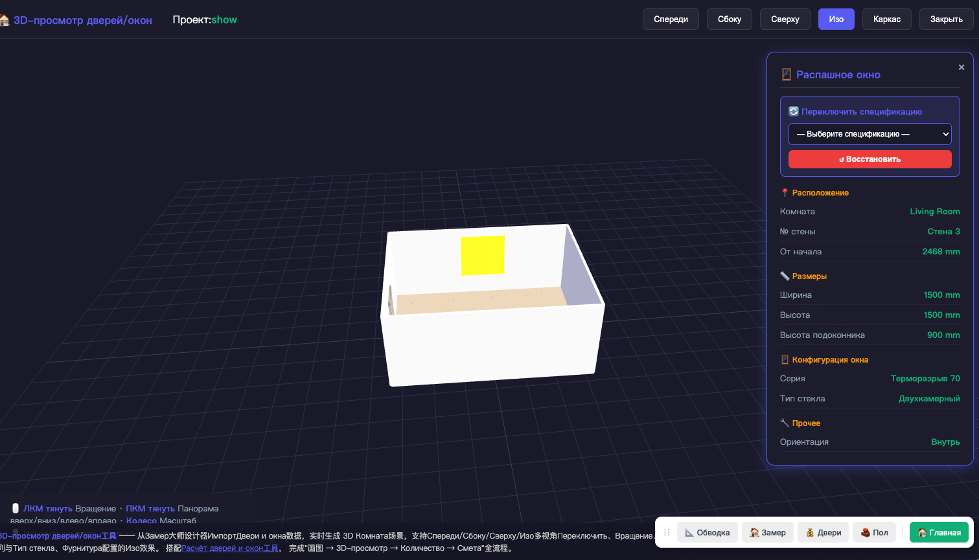Click the Терморазрыв 70 series value
Screen dimensions: 979x560
[925, 378]
